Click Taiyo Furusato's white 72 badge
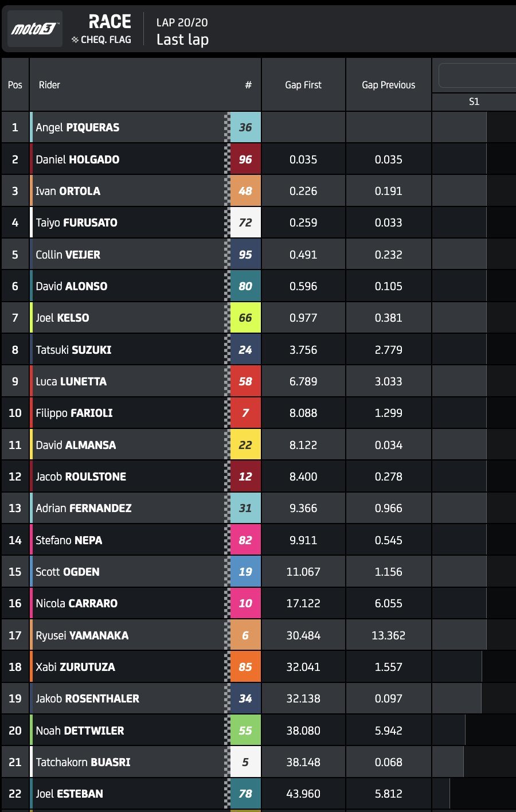This screenshot has width=516, height=812. pos(245,222)
